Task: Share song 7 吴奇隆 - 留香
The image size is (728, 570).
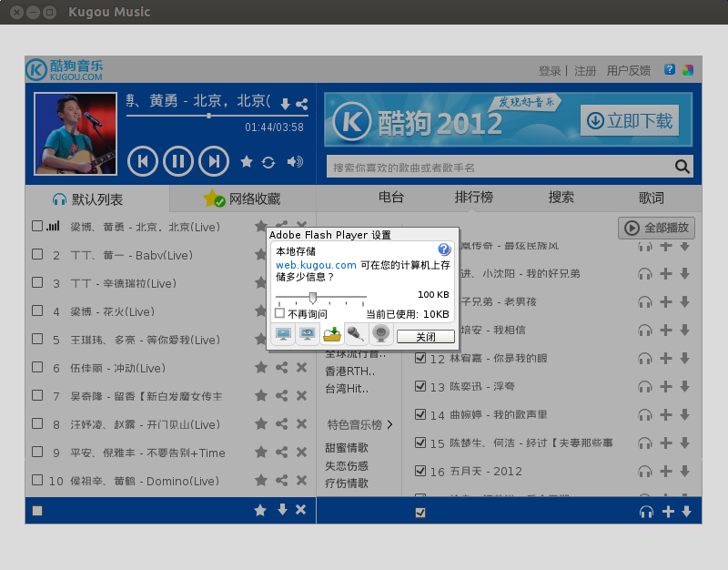Action: (281, 396)
